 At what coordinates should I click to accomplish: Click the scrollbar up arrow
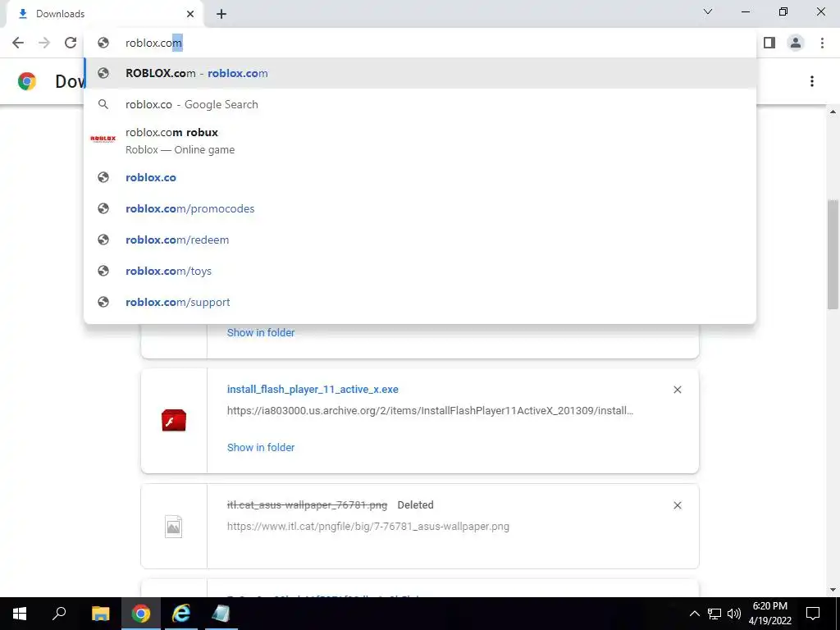833,112
